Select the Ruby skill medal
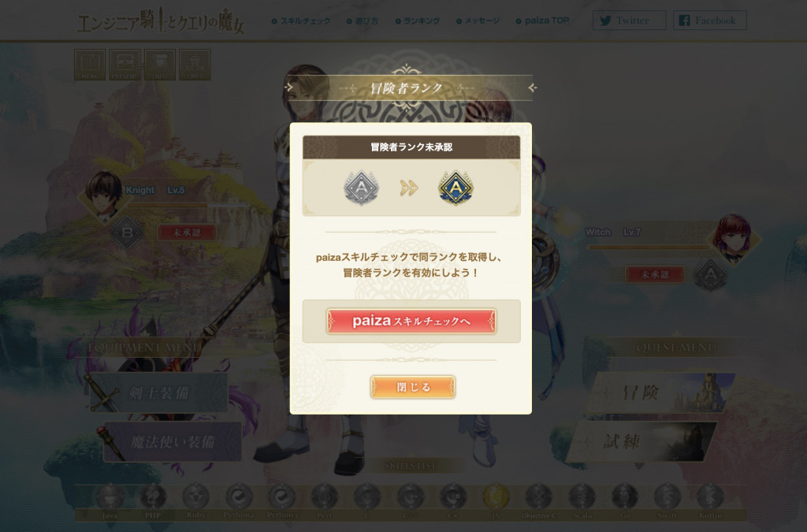807x532 pixels. [196, 497]
